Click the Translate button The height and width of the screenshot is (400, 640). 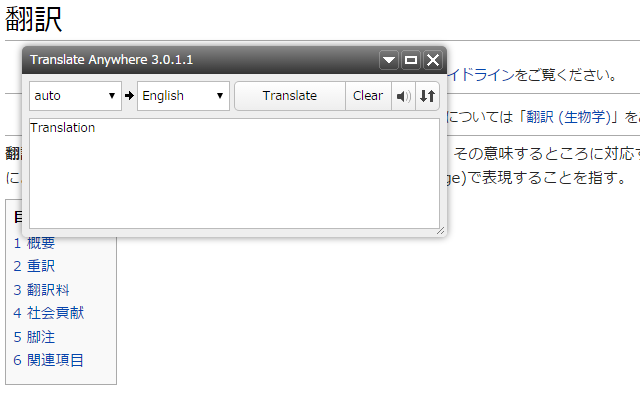(290, 96)
